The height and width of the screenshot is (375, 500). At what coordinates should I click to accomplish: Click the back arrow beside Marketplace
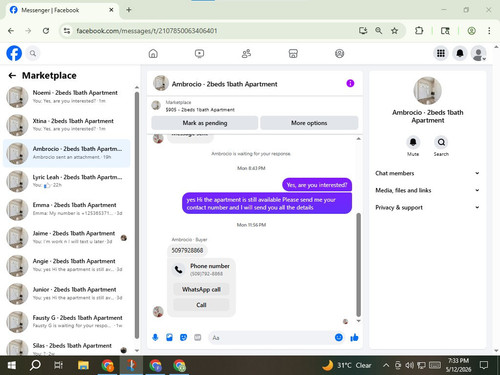point(12,76)
